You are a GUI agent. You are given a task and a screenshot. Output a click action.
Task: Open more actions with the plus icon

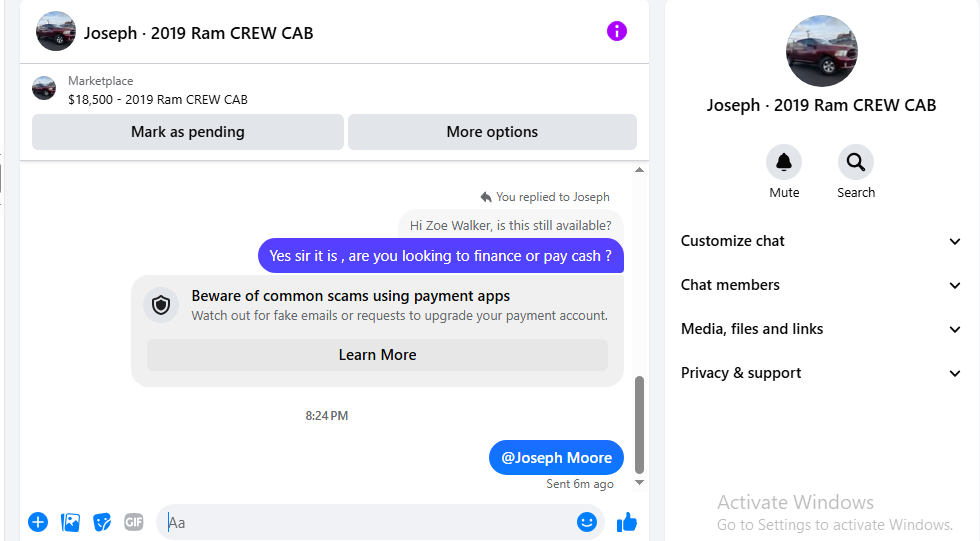click(38, 522)
